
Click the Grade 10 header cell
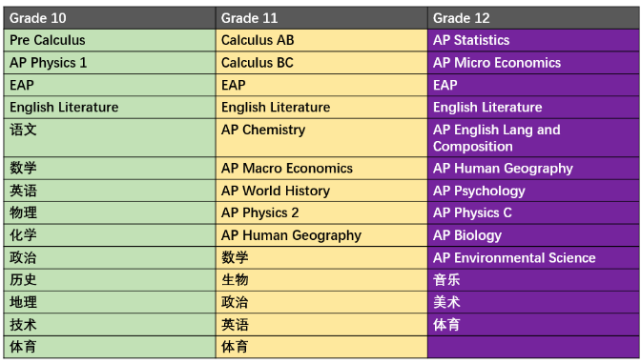click(110, 18)
